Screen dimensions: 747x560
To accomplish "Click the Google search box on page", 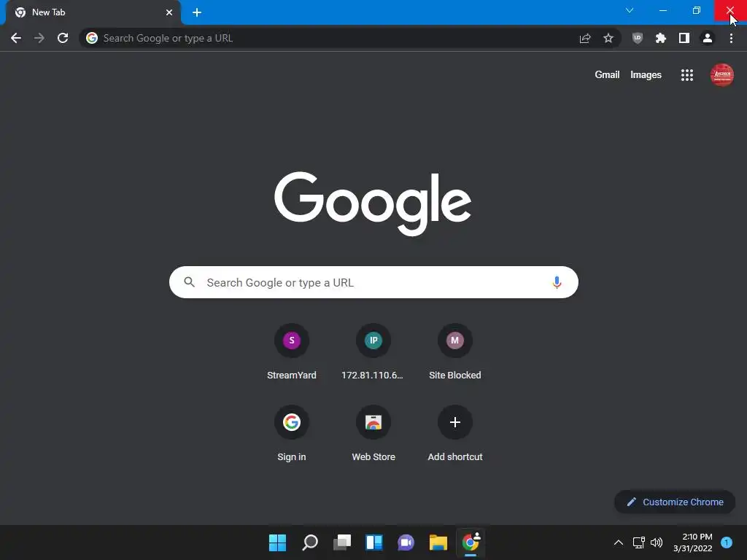I will pos(373,282).
